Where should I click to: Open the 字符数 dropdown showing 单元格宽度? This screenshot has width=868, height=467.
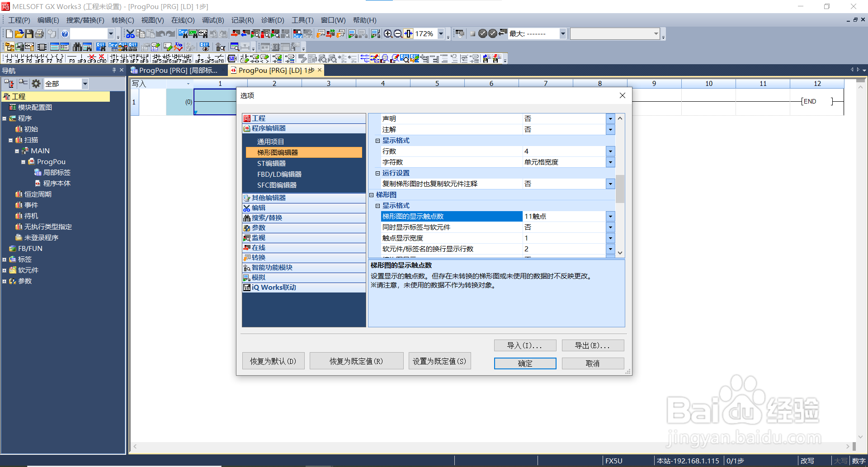610,162
